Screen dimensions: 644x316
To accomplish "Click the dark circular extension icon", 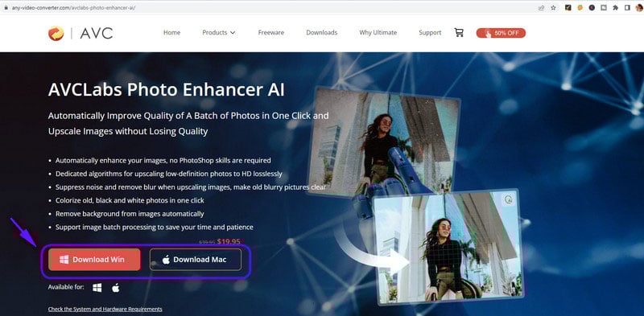I will pyautogui.click(x=592, y=7).
